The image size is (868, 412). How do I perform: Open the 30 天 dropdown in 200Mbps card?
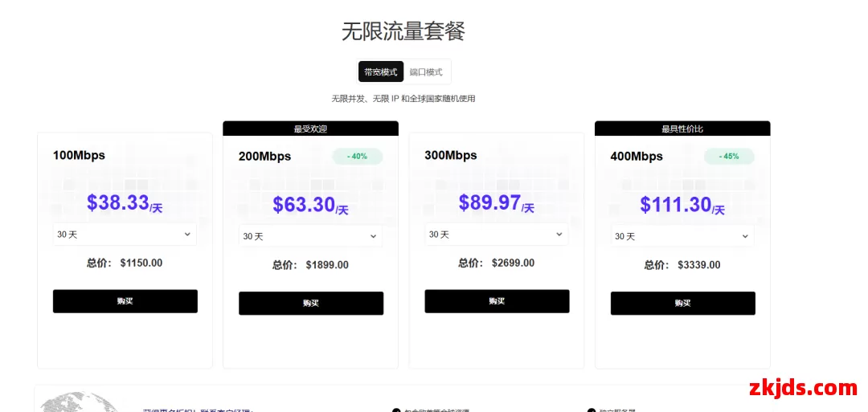coord(310,236)
